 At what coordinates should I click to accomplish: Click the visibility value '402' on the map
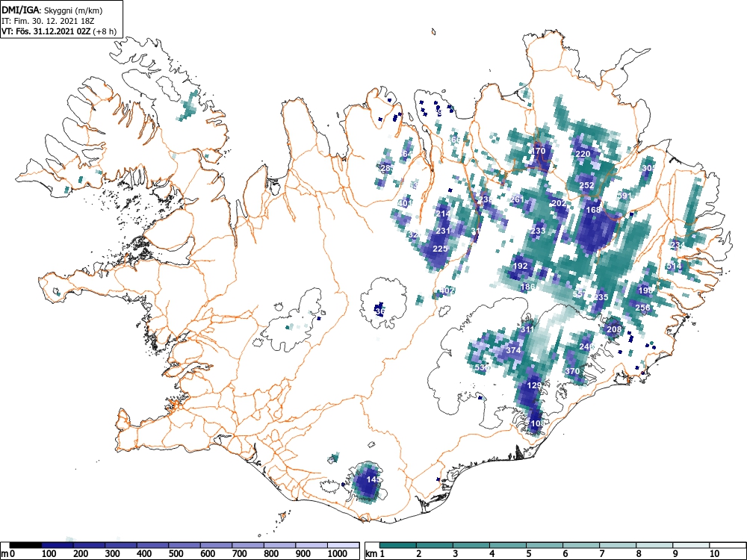pyautogui.click(x=447, y=290)
